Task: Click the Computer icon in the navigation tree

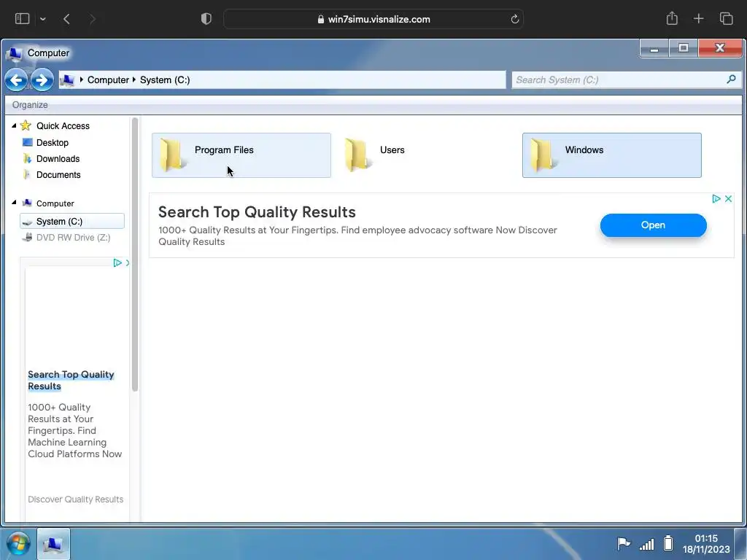Action: click(27, 203)
